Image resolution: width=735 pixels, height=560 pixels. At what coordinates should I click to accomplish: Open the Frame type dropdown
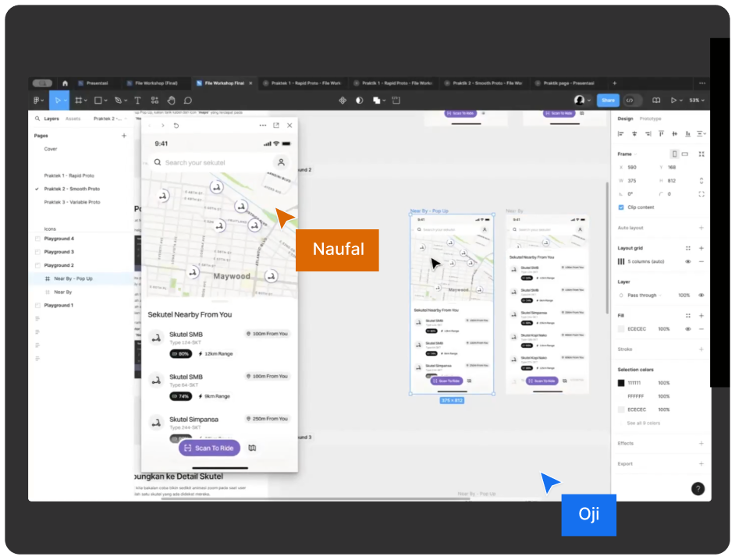point(627,154)
